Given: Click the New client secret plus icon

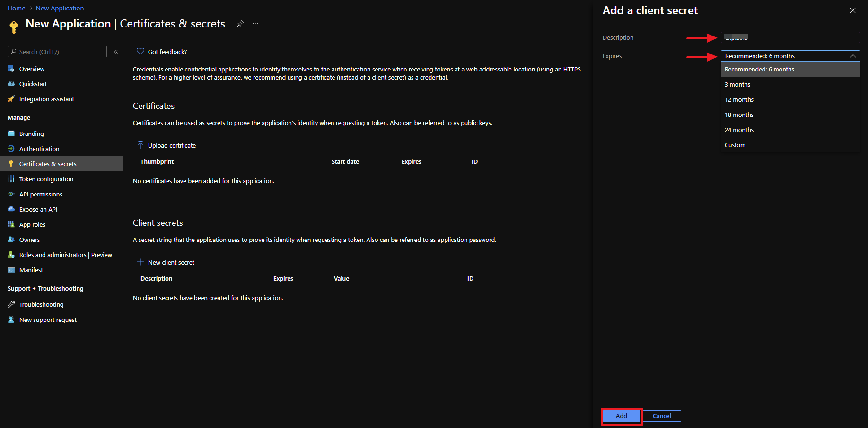Looking at the screenshot, I should (x=140, y=262).
